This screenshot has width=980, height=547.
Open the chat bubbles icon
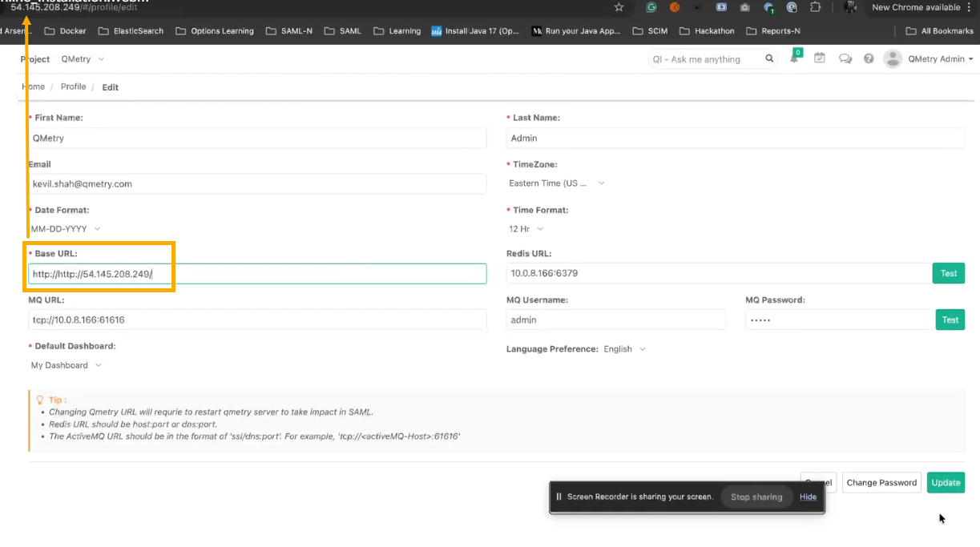845,58
